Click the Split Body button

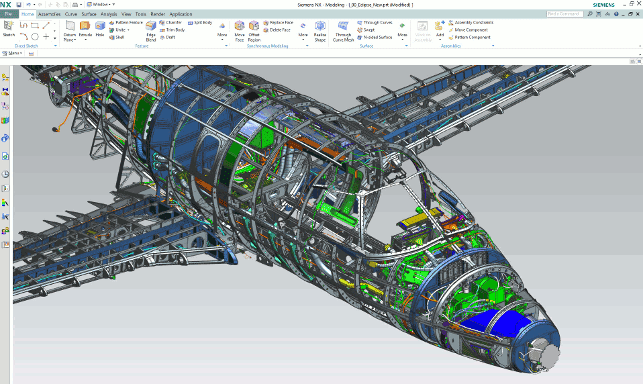(200, 23)
